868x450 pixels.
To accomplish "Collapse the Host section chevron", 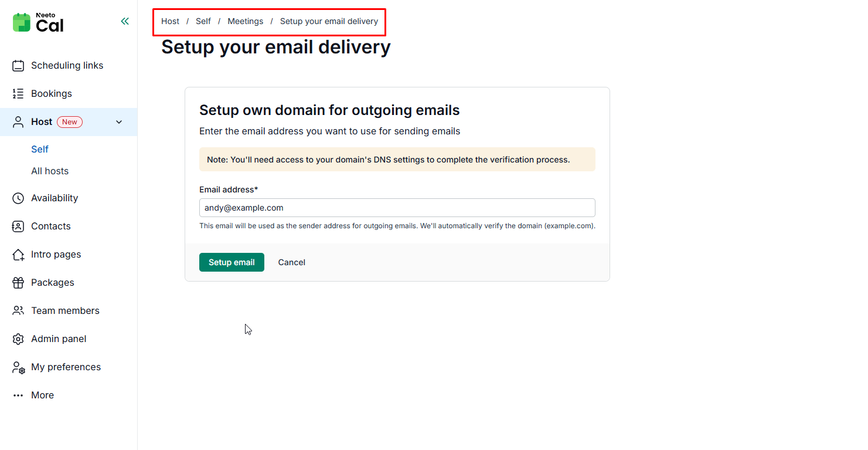I will [x=119, y=122].
